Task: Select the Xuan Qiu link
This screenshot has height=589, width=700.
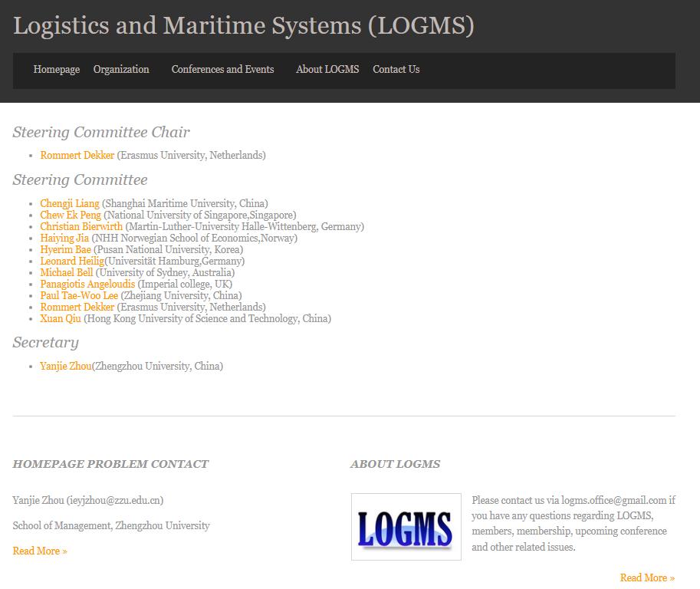Action: click(x=61, y=319)
